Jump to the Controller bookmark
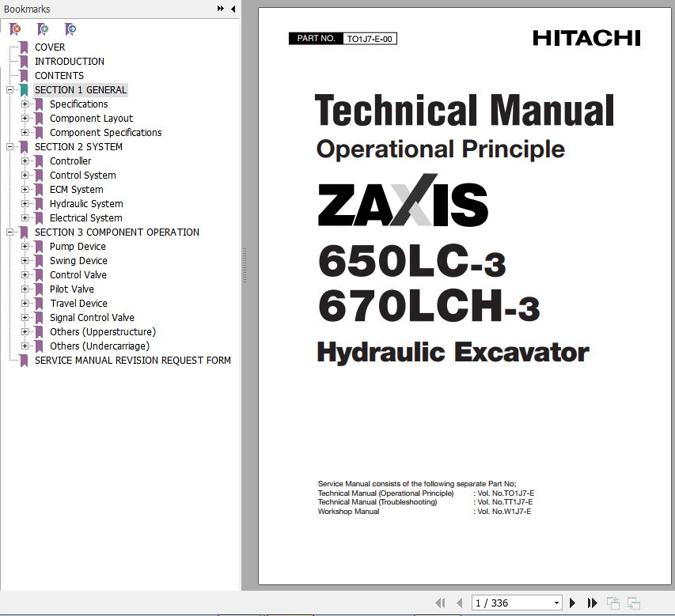The height and width of the screenshot is (616, 675). tap(70, 161)
